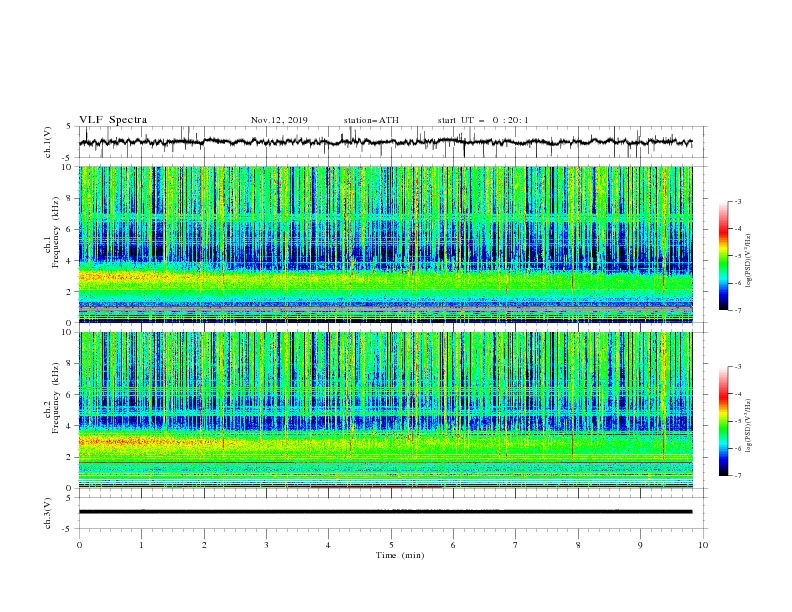Click the ch.1 spectrogram color scale bar
This screenshot has width=792, height=612.
click(x=723, y=256)
